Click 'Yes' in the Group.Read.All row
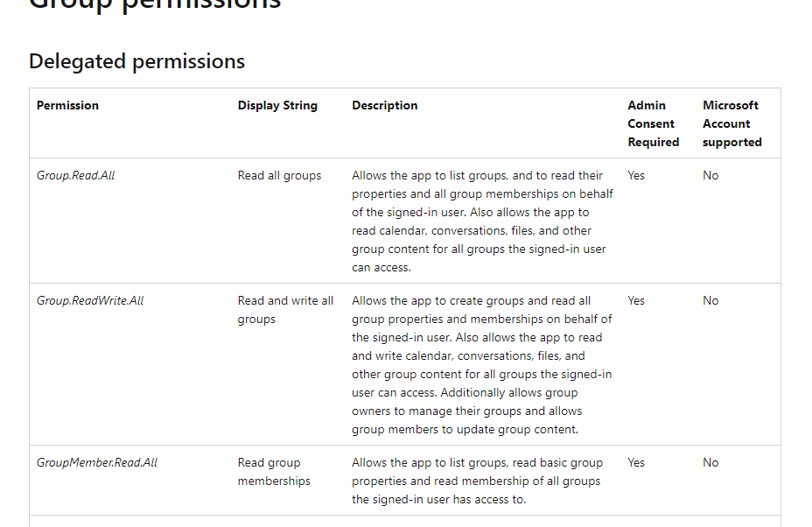This screenshot has width=812, height=527. point(636,175)
